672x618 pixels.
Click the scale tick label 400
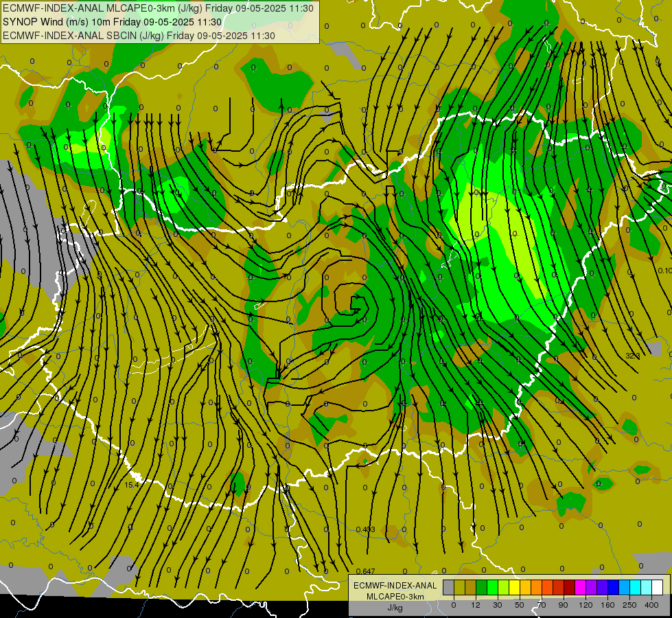[651, 605]
